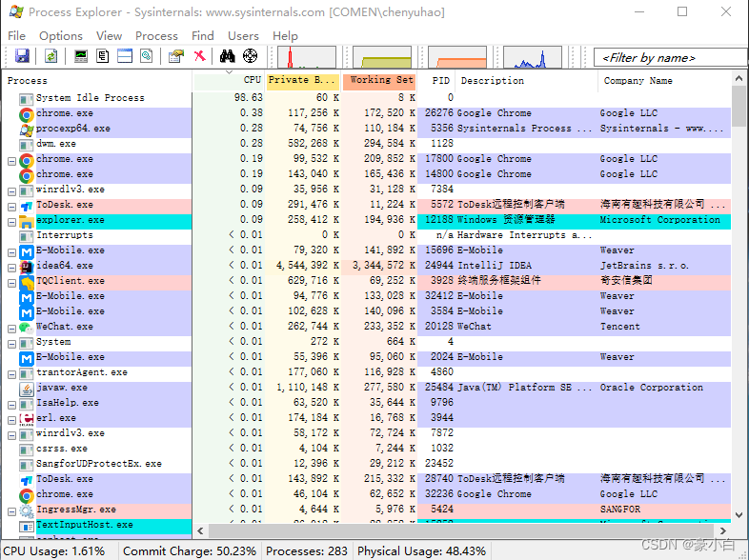This screenshot has width=749, height=560.
Task: Toggle the Show Process Tree icon
Action: coord(103,56)
